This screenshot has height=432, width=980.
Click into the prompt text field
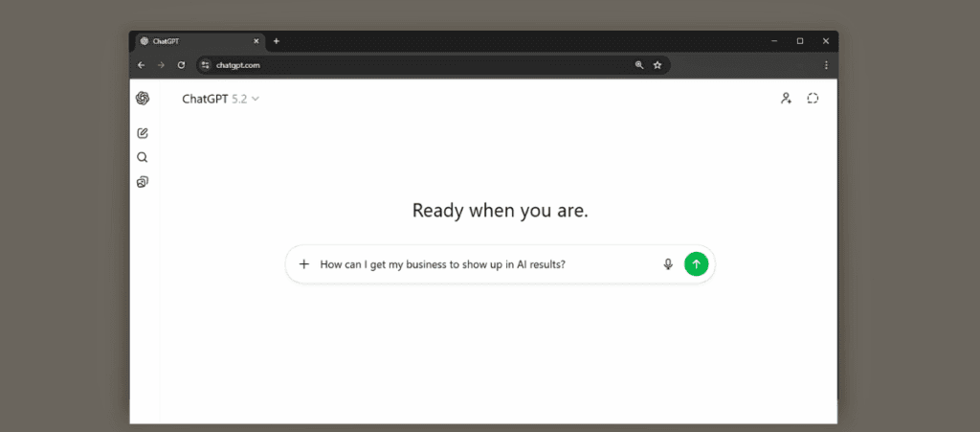coord(486,263)
